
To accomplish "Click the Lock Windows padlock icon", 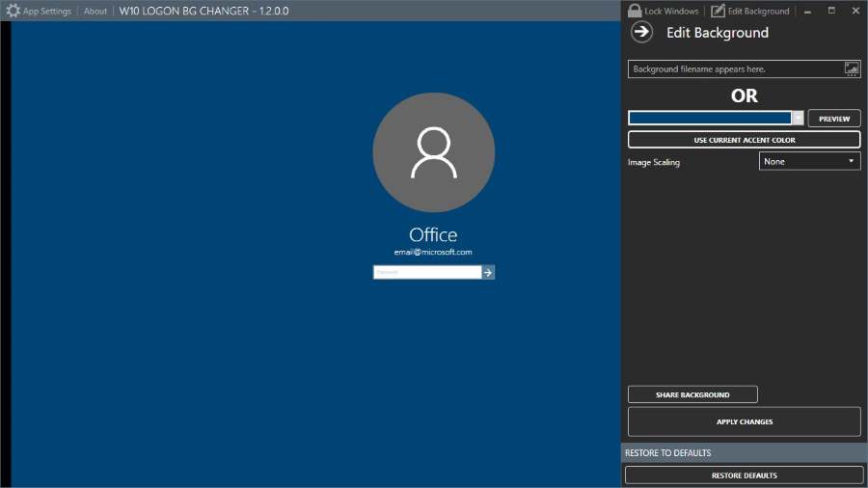I will [635, 11].
